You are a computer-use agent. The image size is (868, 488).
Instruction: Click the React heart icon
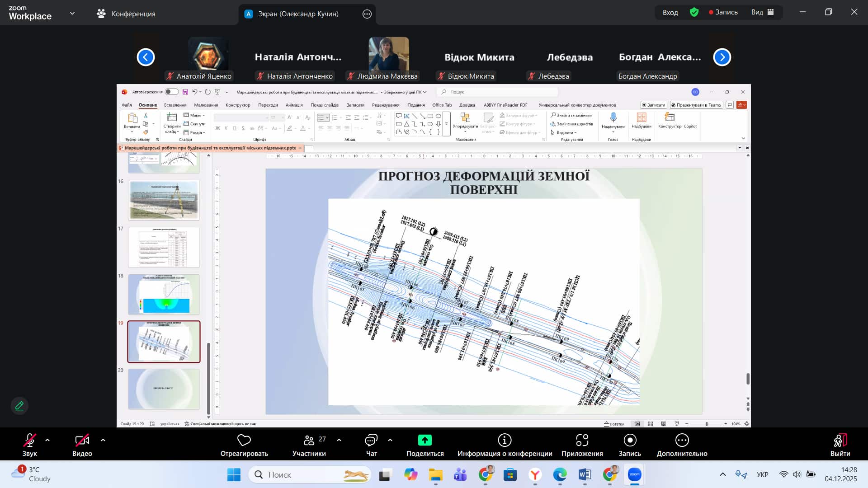[244, 440]
